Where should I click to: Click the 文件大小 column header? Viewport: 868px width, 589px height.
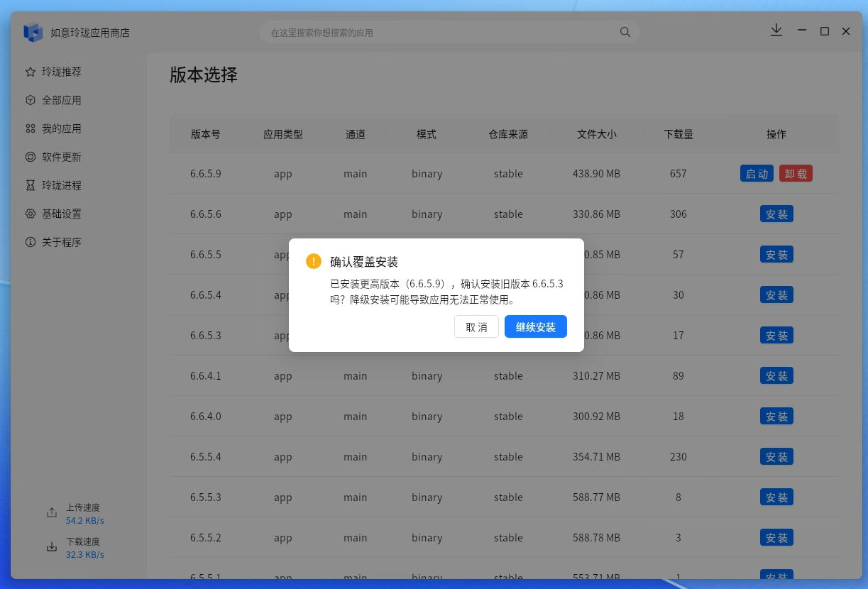pyautogui.click(x=597, y=134)
